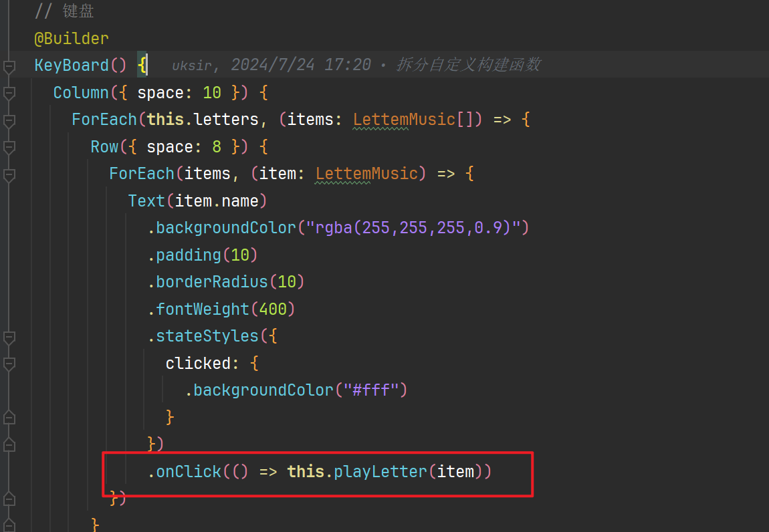Collapse the outer ForEach this.letters block
This screenshot has width=769, height=532.
click(9, 121)
